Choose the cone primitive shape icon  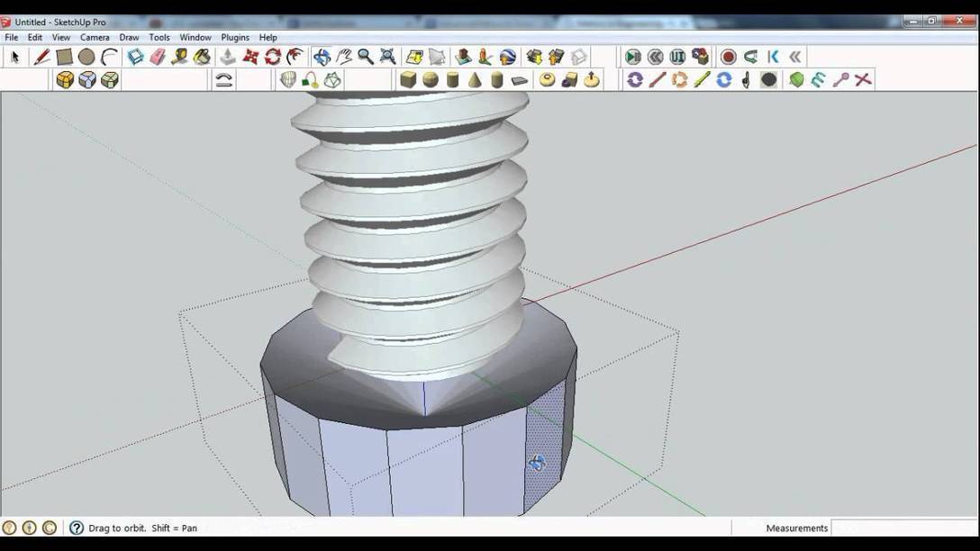point(475,79)
